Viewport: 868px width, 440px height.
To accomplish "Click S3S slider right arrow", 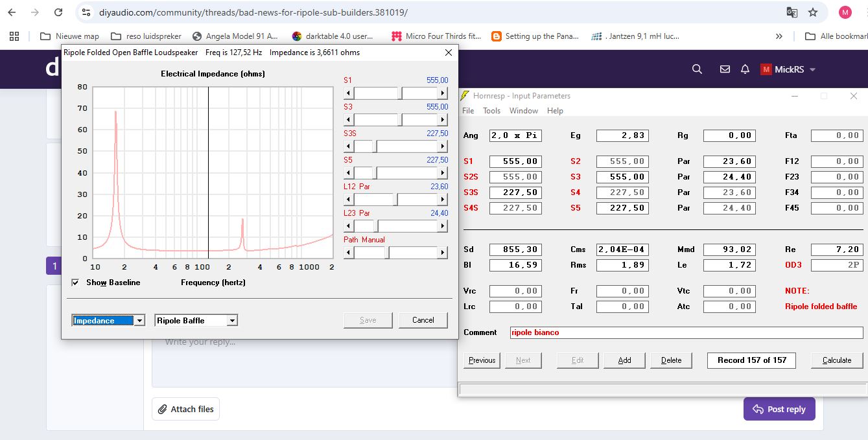I will 443,146.
